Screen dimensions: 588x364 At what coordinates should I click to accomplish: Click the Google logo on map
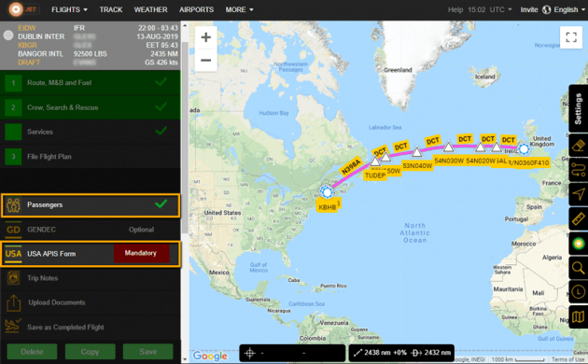tap(210, 356)
